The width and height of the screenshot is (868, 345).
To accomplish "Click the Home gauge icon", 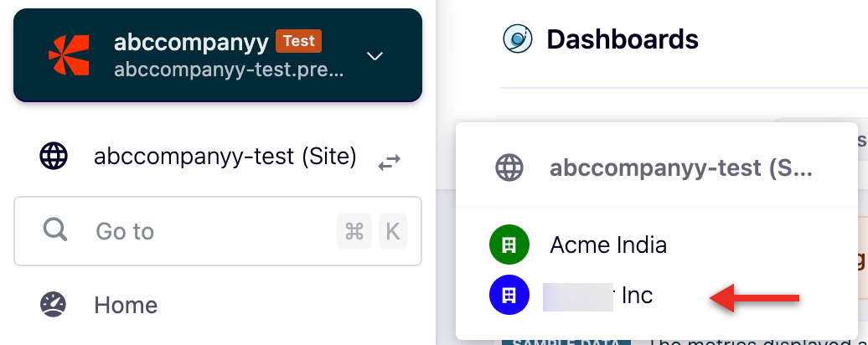I will pyautogui.click(x=54, y=305).
